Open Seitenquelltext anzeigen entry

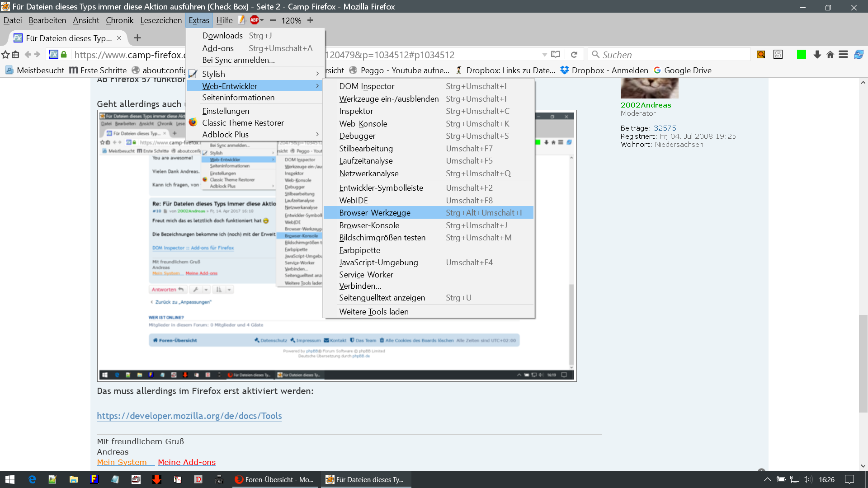coord(382,298)
